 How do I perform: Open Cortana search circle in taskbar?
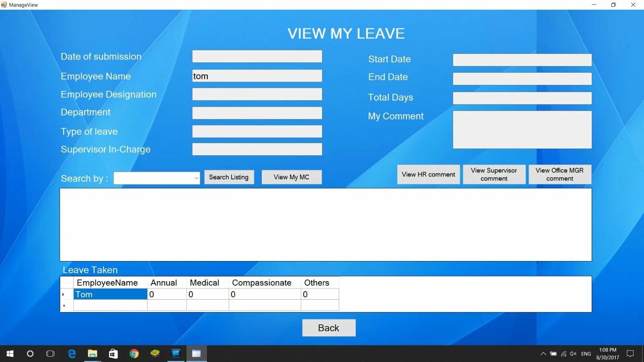tap(30, 354)
